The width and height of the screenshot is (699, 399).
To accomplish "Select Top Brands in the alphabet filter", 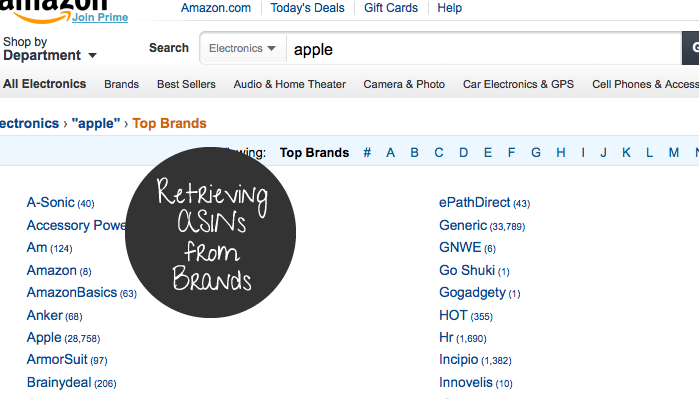I will click(314, 153).
